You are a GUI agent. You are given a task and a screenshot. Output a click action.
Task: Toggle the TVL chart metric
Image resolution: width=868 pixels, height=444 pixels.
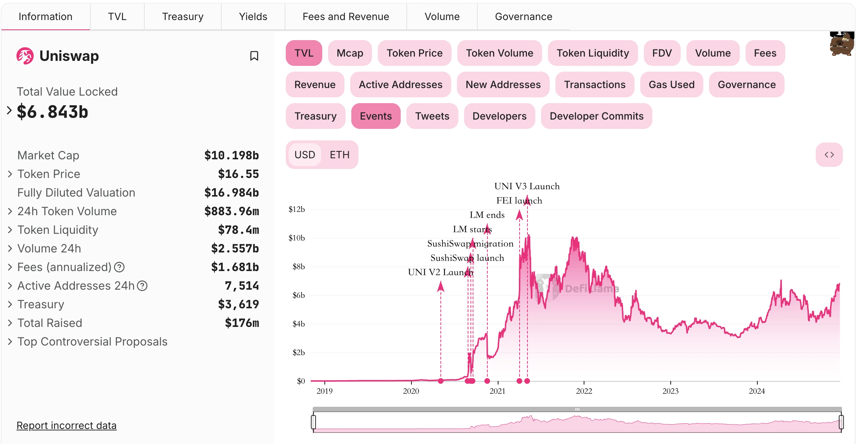click(x=304, y=53)
